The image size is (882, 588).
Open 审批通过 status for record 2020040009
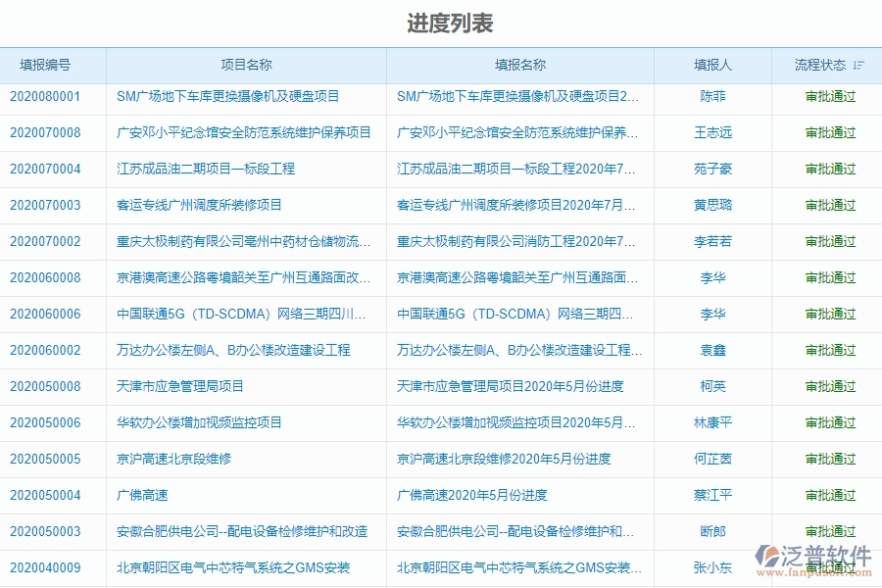pos(830,567)
